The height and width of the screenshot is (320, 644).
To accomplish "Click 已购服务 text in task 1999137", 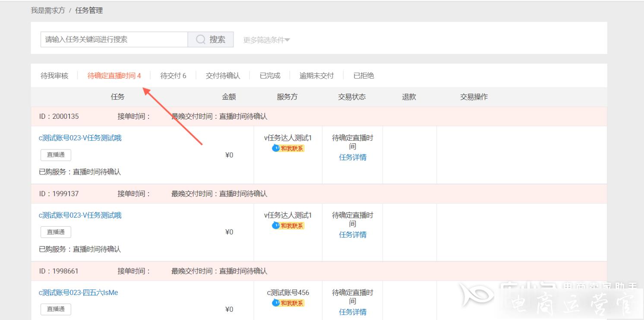I will [x=80, y=249].
